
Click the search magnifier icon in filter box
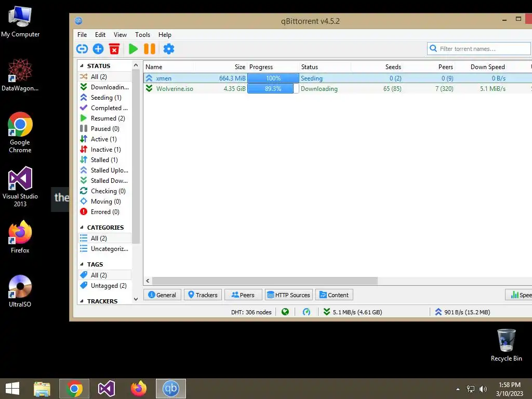[x=433, y=48]
